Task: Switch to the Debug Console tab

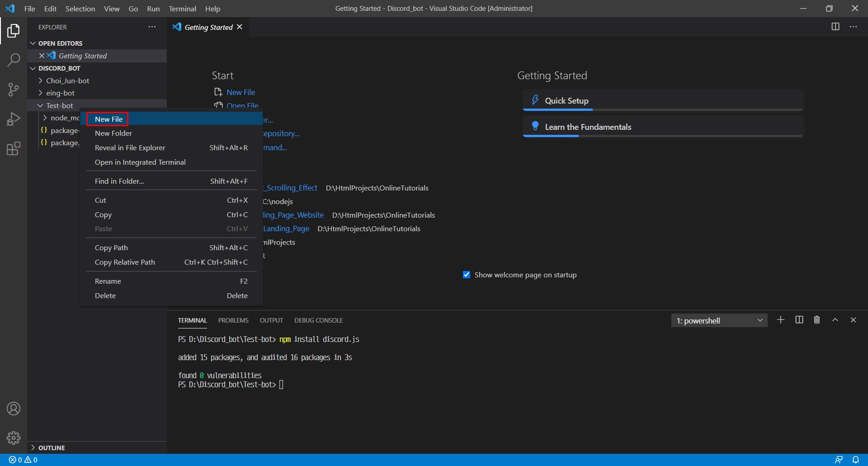Action: click(x=319, y=320)
